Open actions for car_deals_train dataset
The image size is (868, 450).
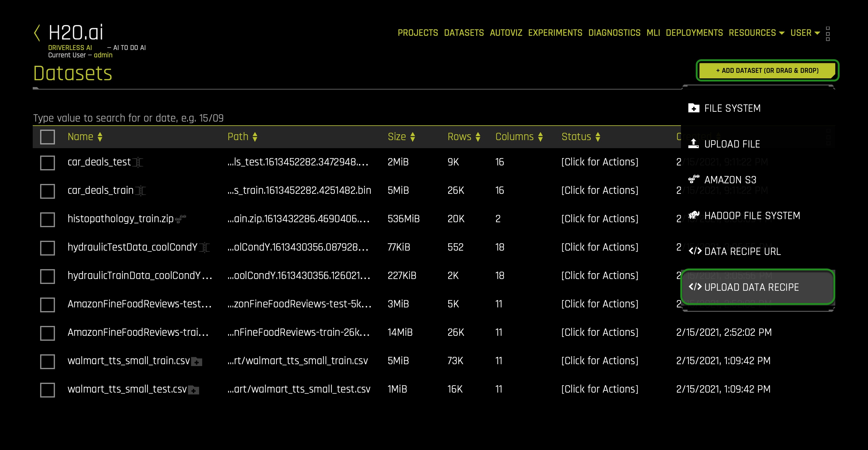click(x=600, y=190)
